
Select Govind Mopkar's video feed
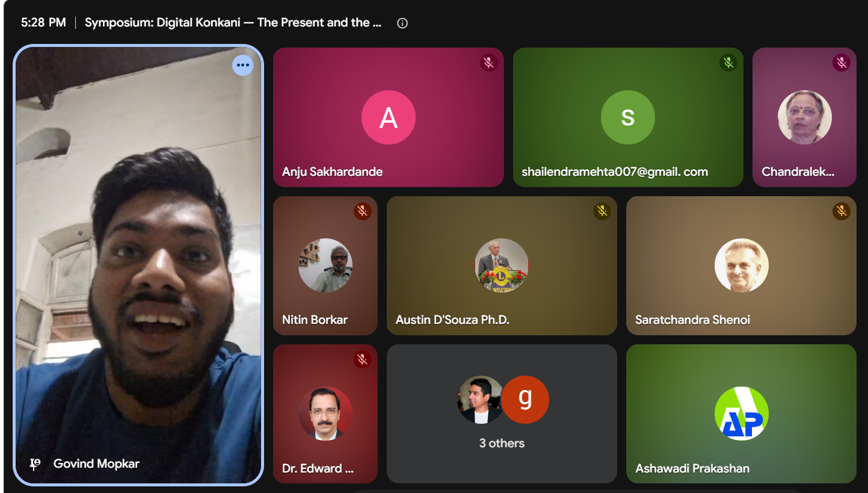(x=138, y=265)
